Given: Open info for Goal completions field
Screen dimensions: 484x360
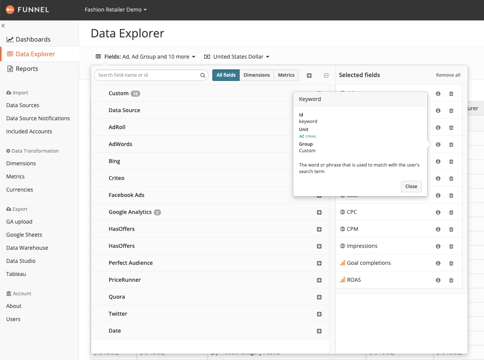Looking at the screenshot, I should click(438, 263).
